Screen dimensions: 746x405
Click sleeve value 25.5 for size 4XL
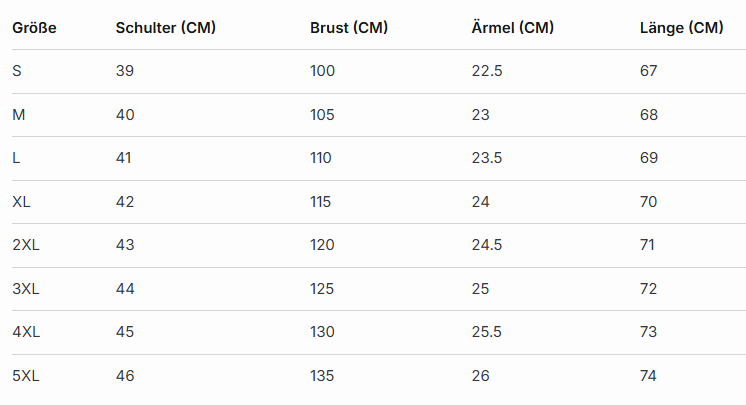click(487, 332)
